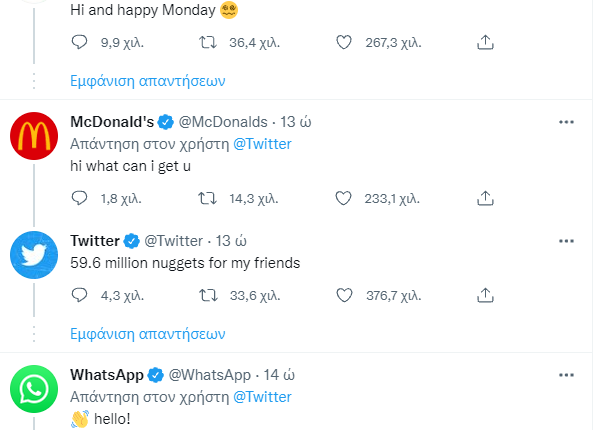Image resolution: width=611 pixels, height=430 pixels.
Task: Share McDonald's tweet with upload icon
Action: 485,198
